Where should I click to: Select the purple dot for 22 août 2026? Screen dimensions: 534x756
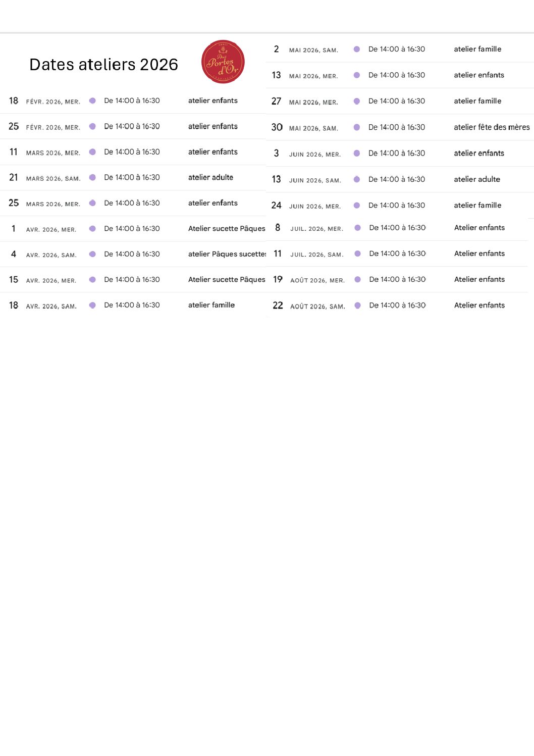357,305
